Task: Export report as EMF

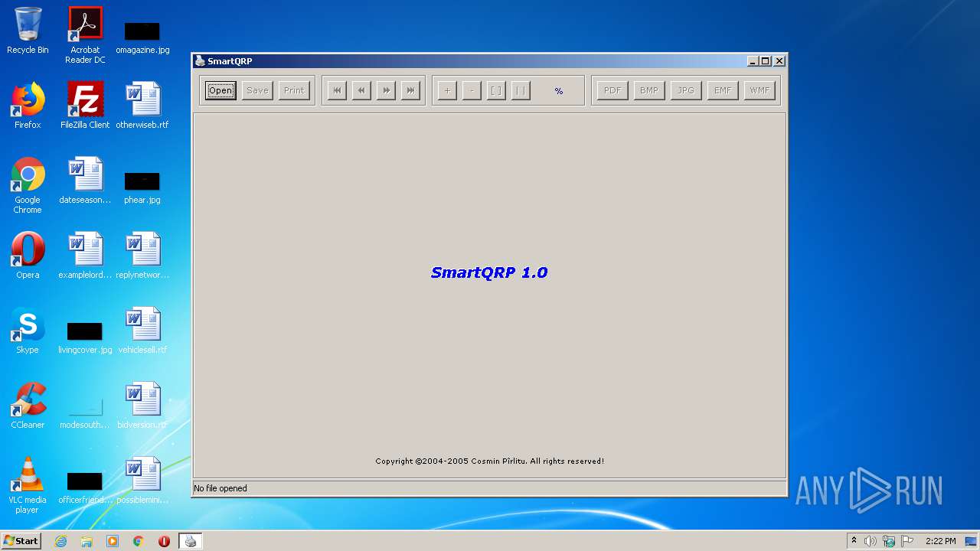Action: point(723,90)
